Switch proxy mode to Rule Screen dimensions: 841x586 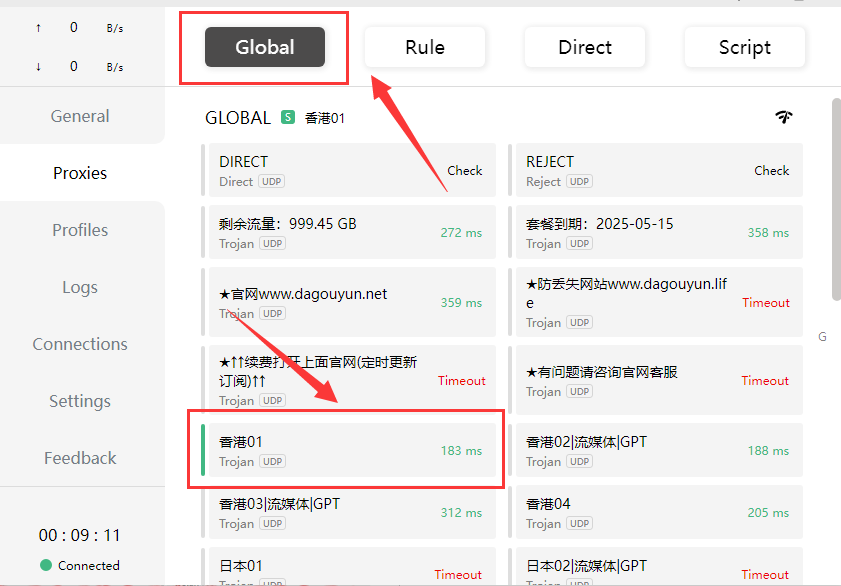[x=424, y=47]
